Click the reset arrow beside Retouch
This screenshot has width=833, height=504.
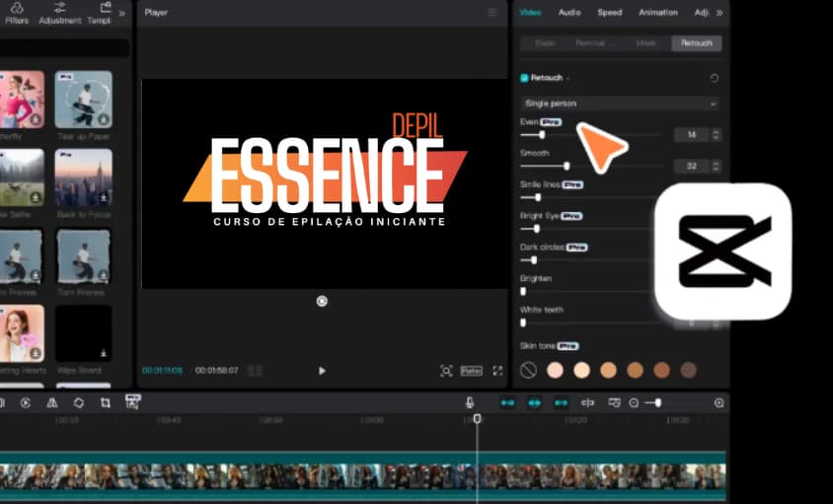click(714, 78)
